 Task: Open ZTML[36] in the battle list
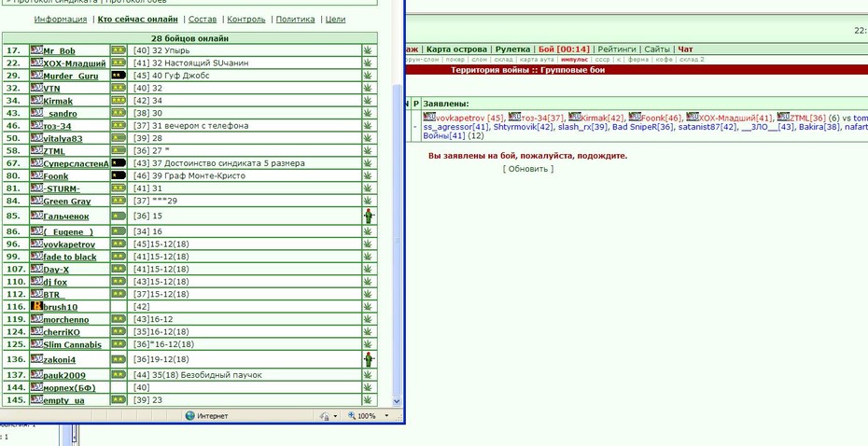pyautogui.click(x=807, y=118)
